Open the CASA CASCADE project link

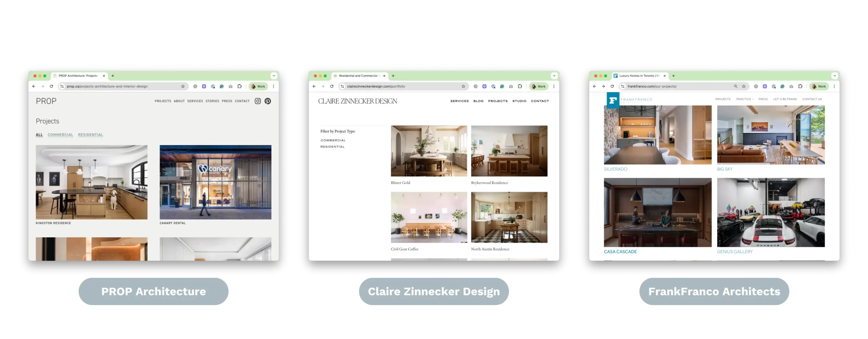point(620,252)
